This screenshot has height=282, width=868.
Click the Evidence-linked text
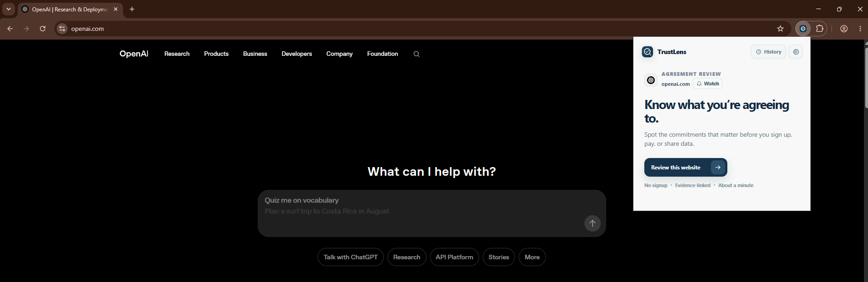coord(693,185)
